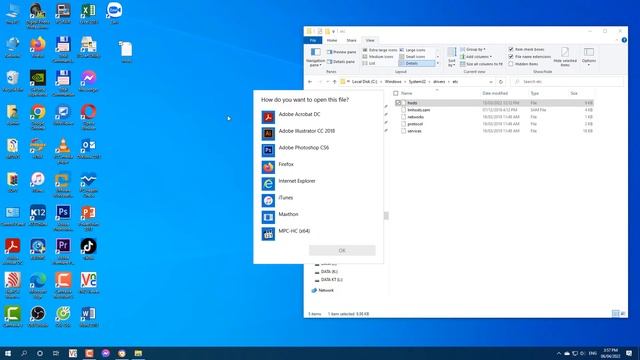Viewport: 640px width, 360px height.
Task: Open the View ribbon tab
Action: (x=370, y=40)
